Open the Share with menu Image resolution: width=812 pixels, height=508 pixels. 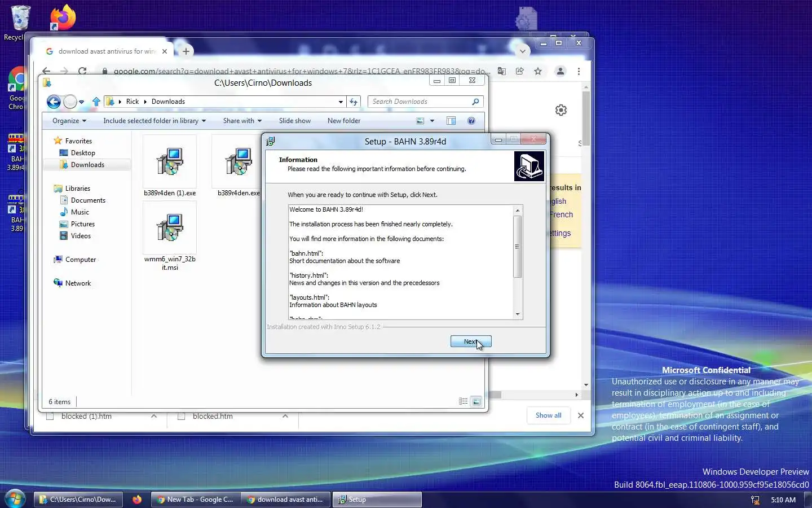242,121
